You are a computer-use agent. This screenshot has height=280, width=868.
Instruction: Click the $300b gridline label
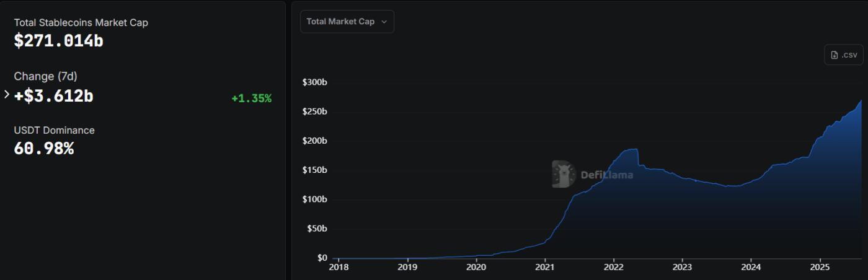(x=314, y=82)
